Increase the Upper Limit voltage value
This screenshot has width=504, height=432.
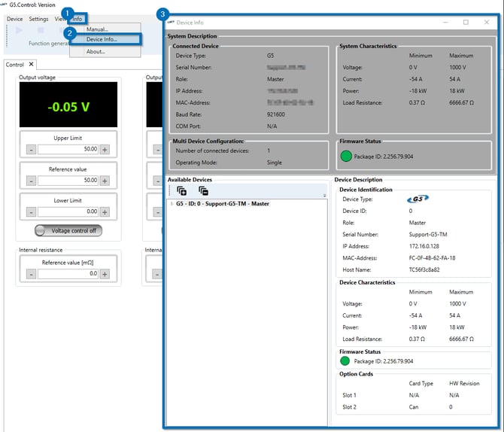pyautogui.click(x=105, y=150)
